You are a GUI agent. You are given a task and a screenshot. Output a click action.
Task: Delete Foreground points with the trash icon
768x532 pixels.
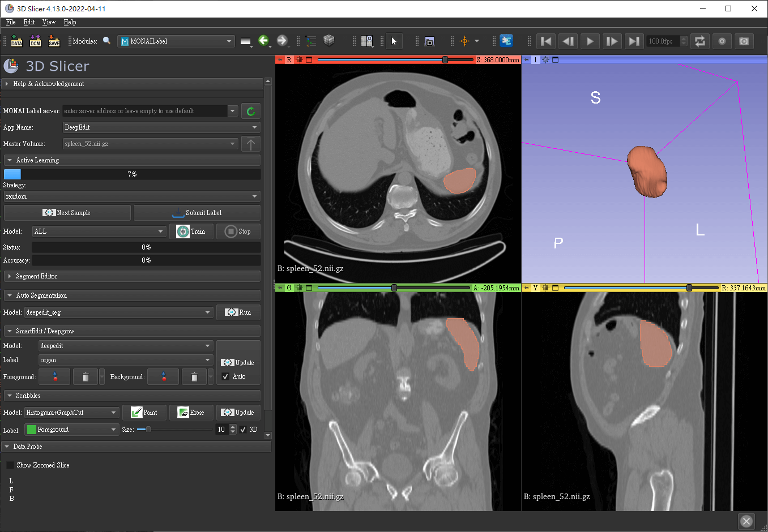86,376
